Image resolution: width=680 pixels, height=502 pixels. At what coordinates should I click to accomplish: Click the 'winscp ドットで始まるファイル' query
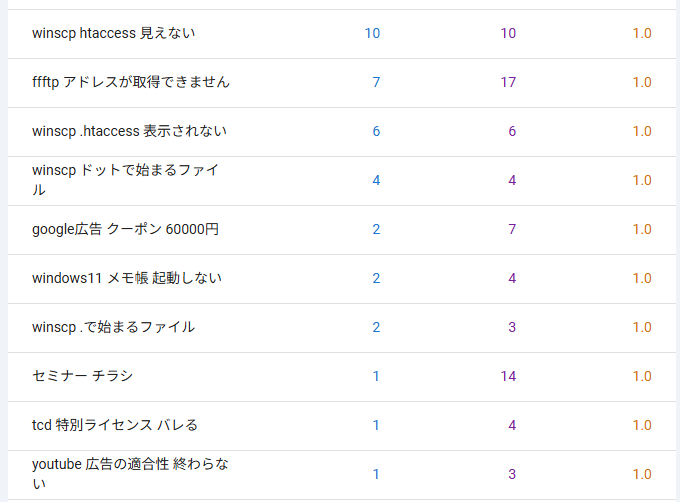pos(125,180)
